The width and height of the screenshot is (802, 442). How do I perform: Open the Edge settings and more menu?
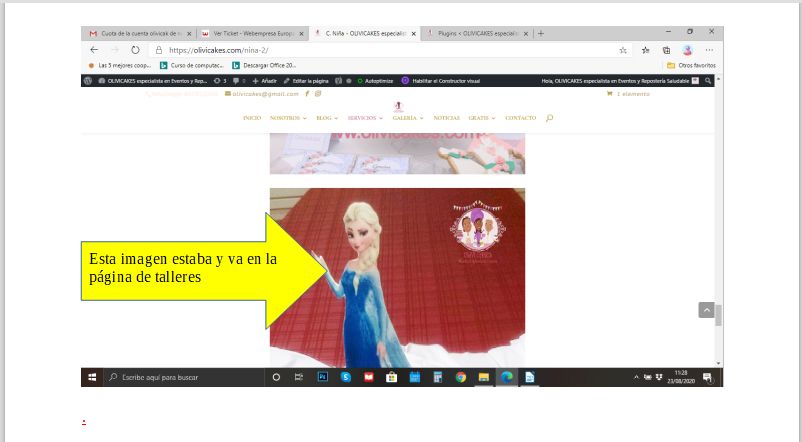[x=709, y=50]
